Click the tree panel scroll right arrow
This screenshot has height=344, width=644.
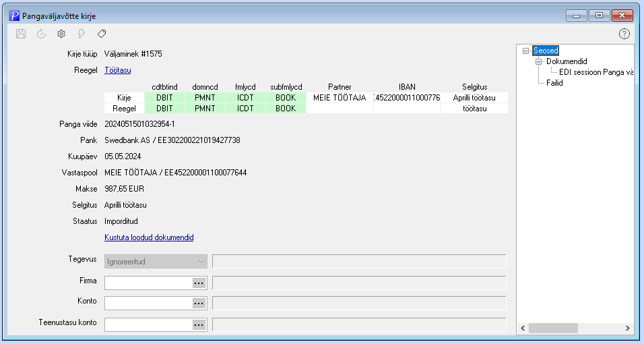point(628,328)
